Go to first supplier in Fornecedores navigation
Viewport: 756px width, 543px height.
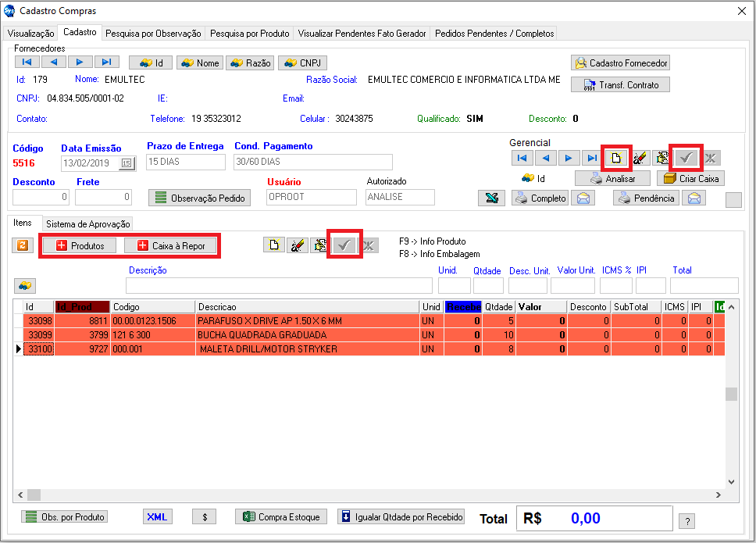(x=27, y=63)
